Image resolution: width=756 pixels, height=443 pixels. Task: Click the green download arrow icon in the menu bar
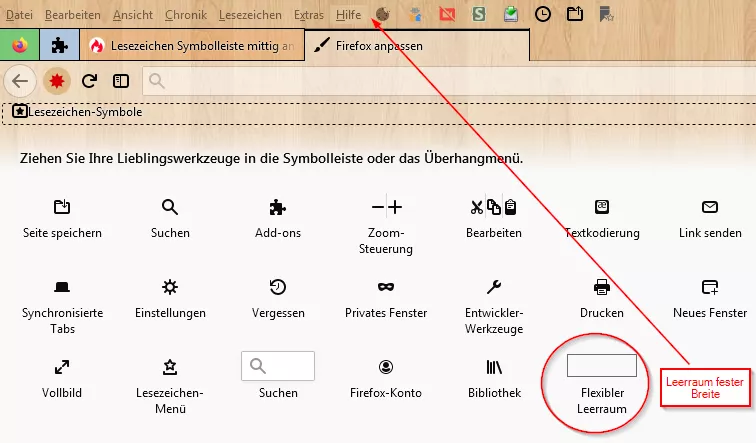pyautogui.click(x=511, y=14)
